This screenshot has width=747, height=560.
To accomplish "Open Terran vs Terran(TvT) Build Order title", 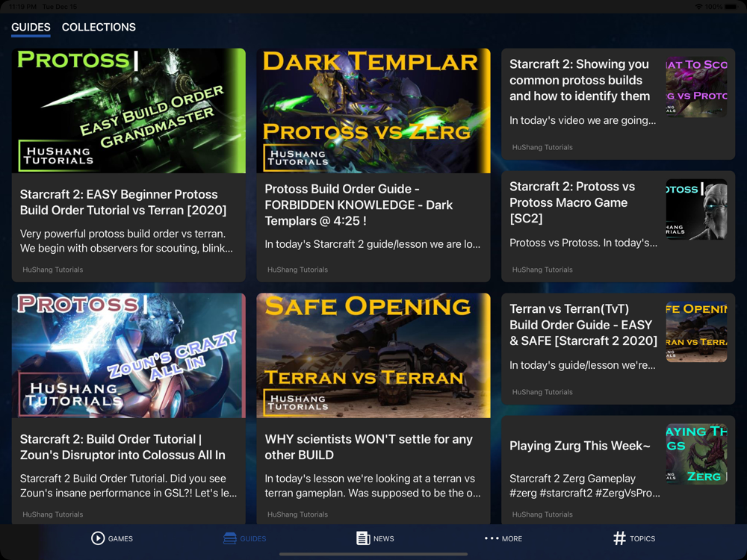I will click(583, 325).
